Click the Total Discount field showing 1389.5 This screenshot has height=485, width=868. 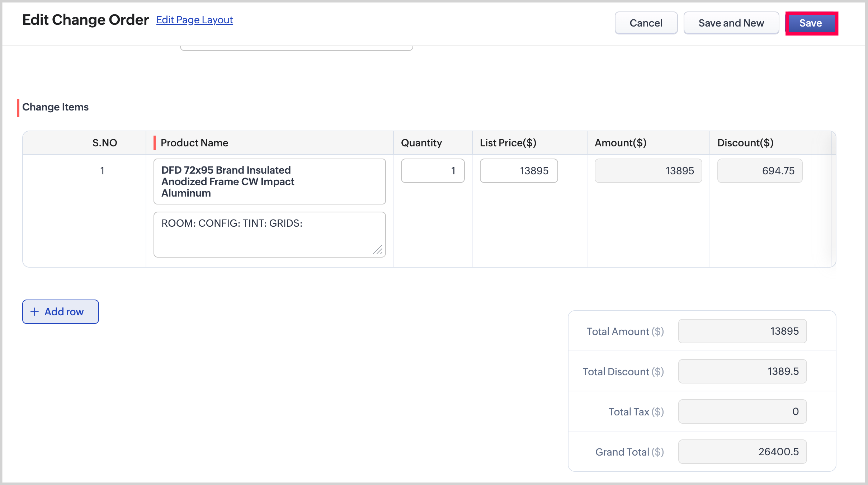pyautogui.click(x=742, y=371)
